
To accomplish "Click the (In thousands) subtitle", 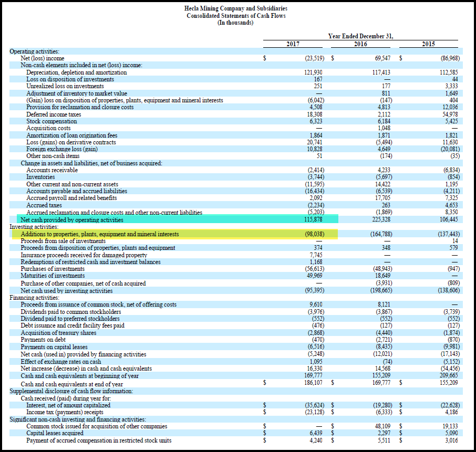I will pos(235,23).
